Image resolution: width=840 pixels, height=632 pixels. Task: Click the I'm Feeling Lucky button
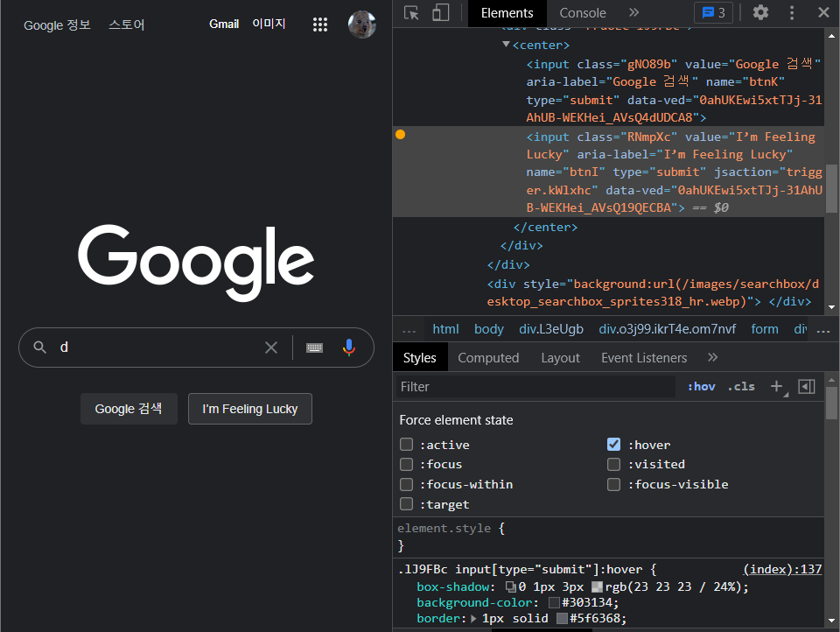250,409
